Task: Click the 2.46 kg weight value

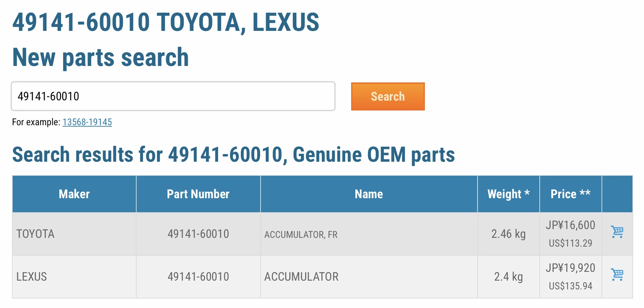Action: coord(508,234)
